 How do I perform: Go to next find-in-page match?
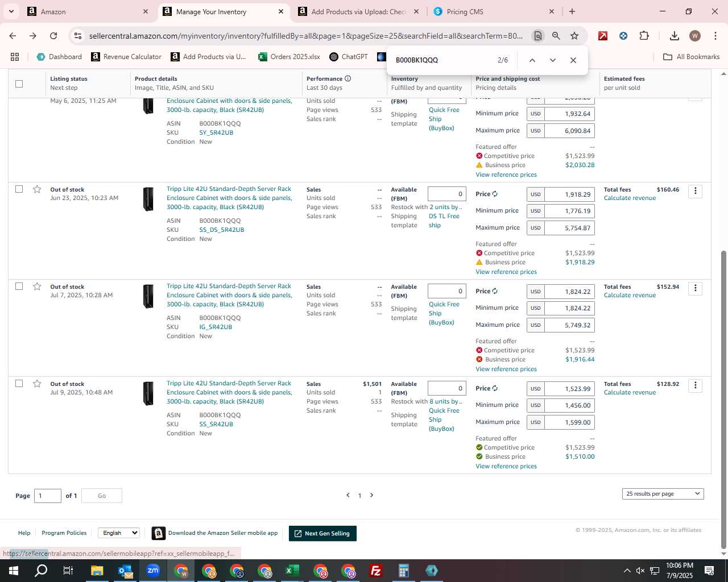pyautogui.click(x=552, y=60)
